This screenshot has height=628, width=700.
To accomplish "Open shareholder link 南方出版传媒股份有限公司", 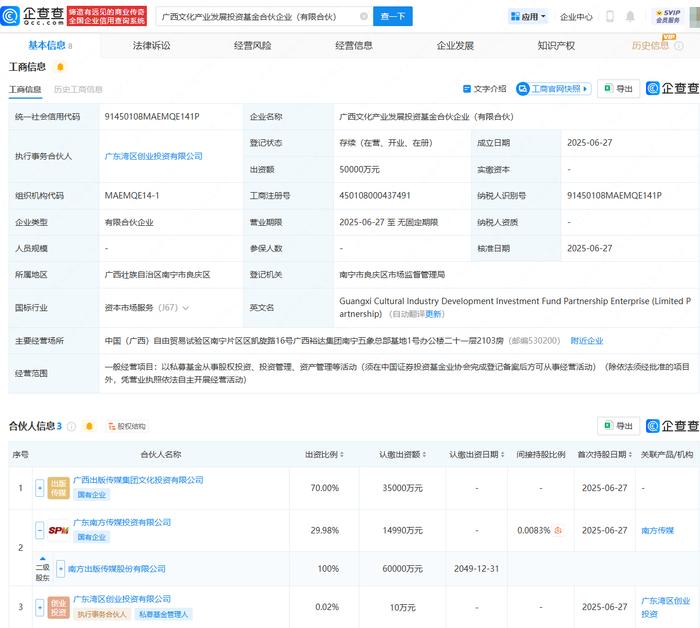I will (117, 569).
